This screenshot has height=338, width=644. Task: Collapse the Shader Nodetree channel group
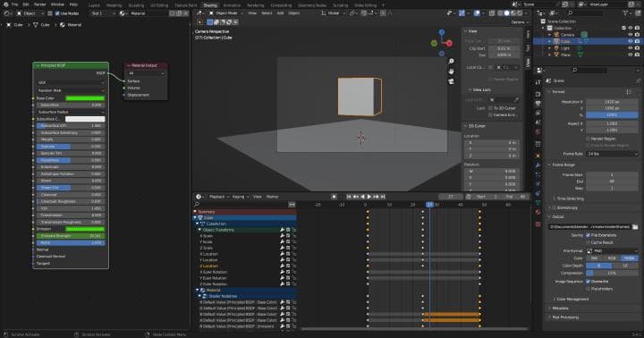tap(200, 296)
